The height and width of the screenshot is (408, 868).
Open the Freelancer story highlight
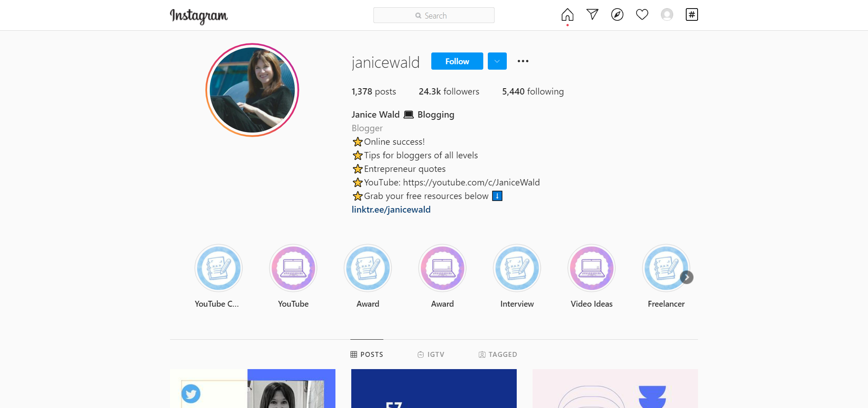coord(665,268)
